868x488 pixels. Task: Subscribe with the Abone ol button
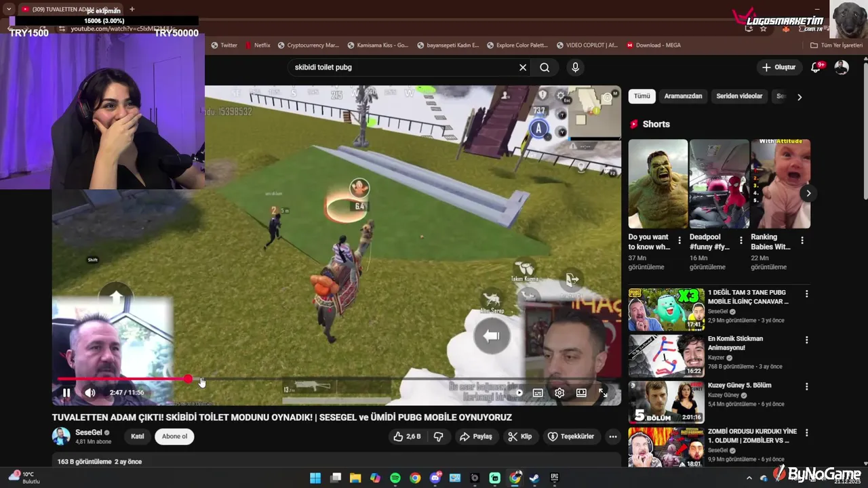tap(174, 436)
